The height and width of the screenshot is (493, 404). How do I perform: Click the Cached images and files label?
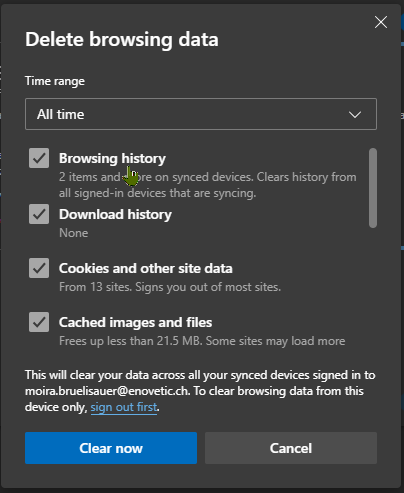coord(135,322)
